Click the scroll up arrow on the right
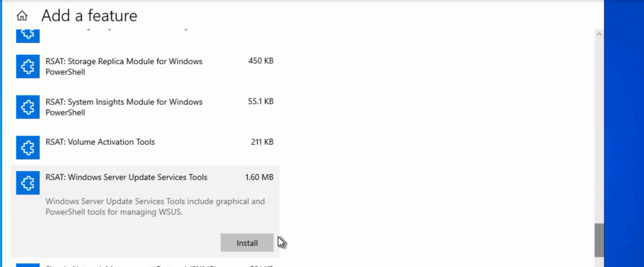 tap(600, 34)
